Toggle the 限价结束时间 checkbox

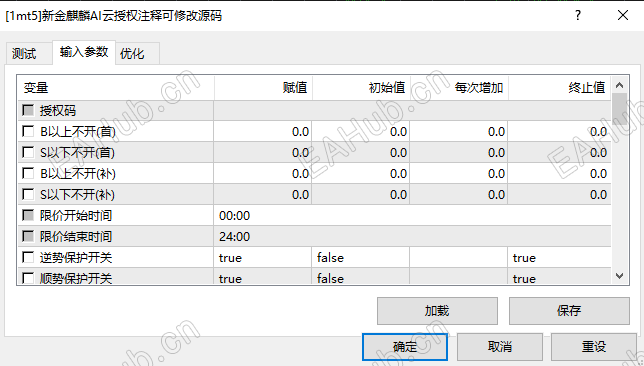point(28,236)
